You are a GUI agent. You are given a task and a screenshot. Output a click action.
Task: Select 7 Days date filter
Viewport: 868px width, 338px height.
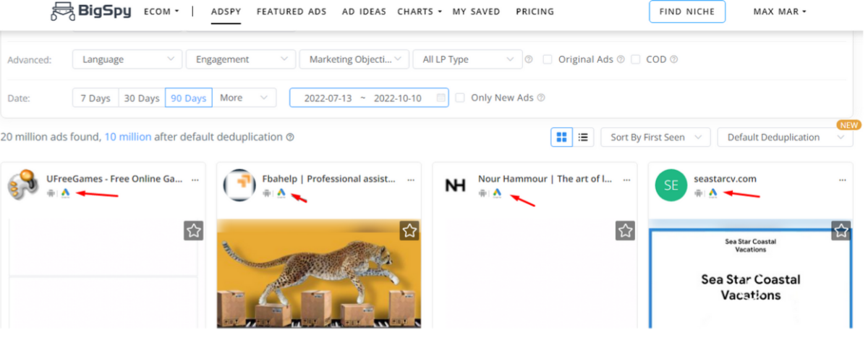95,98
